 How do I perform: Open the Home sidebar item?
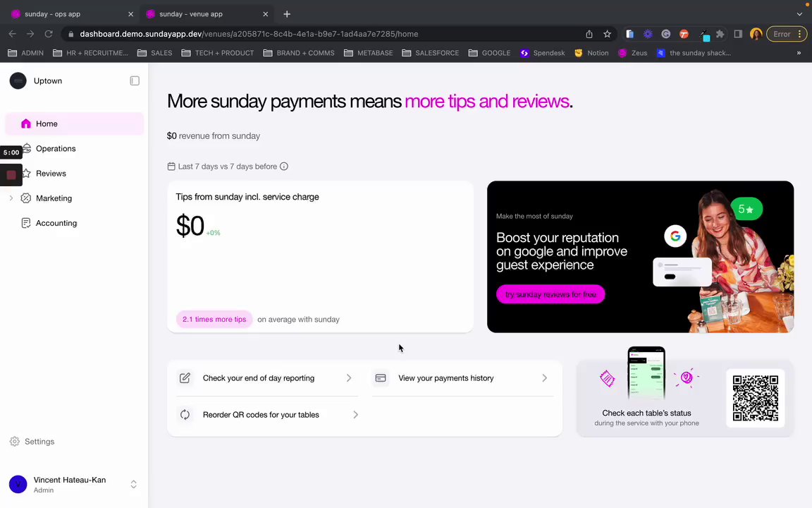(x=74, y=123)
